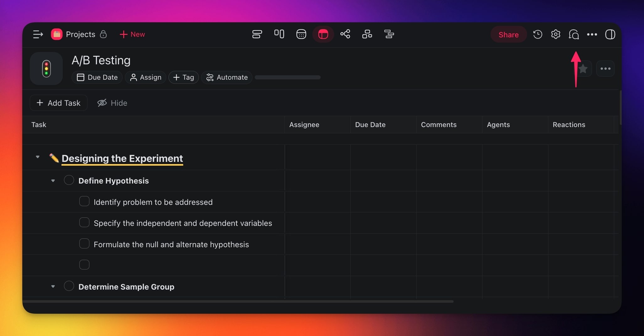Screen dimensions: 644x336
Task: Switch to the Gantt timeline view icon
Action: (389, 34)
